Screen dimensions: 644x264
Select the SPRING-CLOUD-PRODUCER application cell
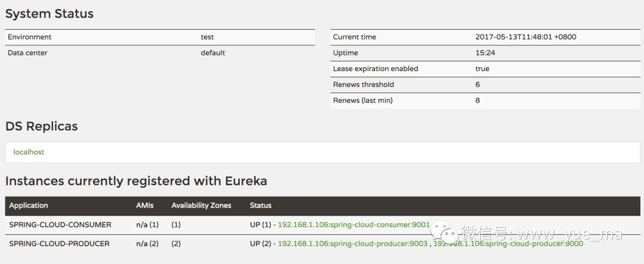(x=59, y=244)
